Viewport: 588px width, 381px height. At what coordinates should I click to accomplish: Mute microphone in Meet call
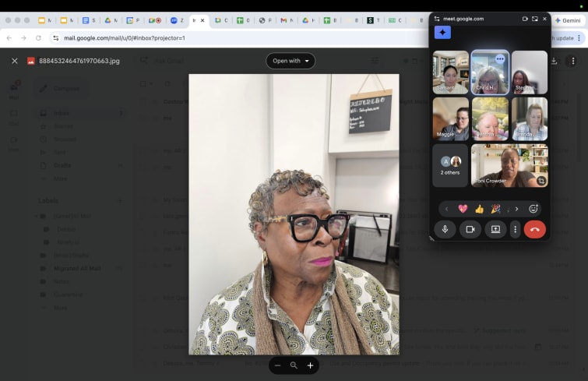pyautogui.click(x=445, y=229)
